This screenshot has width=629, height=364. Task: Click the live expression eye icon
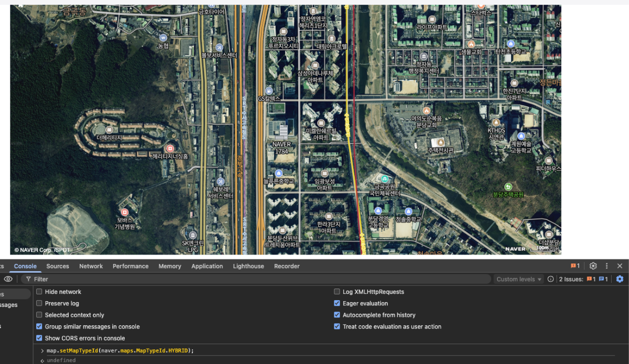(8, 279)
